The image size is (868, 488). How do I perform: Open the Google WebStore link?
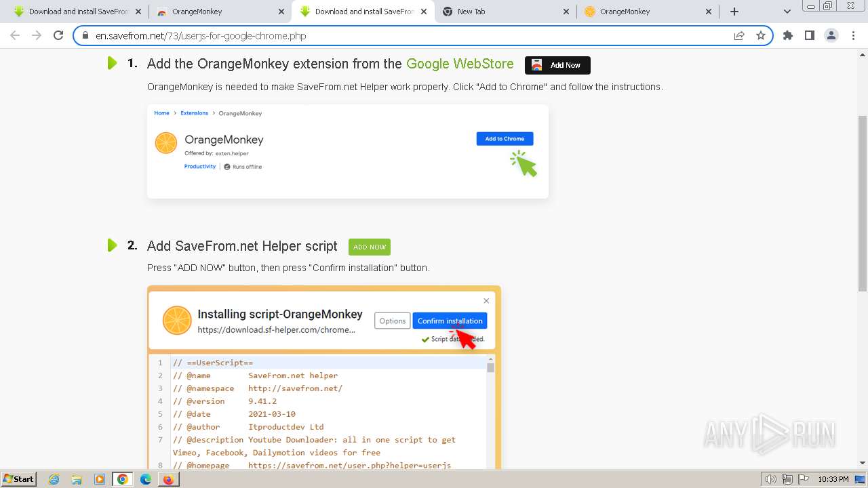pyautogui.click(x=460, y=64)
